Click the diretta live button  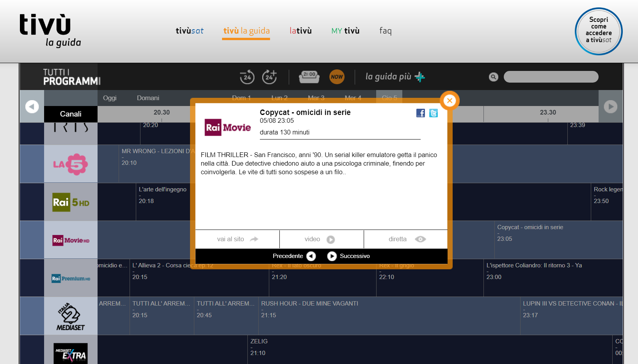[x=406, y=239]
